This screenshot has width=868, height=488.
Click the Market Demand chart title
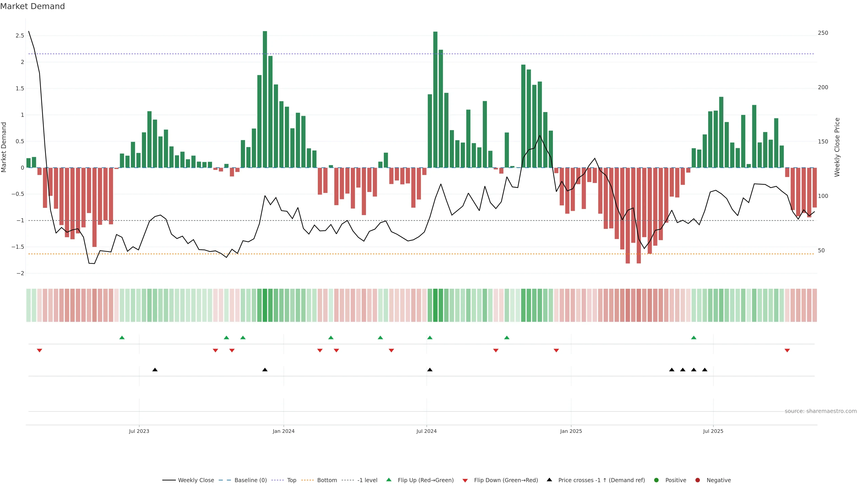(x=32, y=6)
